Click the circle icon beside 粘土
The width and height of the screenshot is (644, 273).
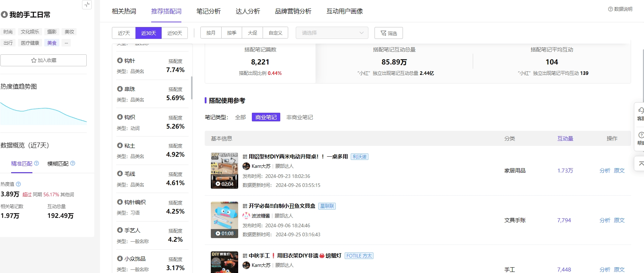click(x=120, y=146)
